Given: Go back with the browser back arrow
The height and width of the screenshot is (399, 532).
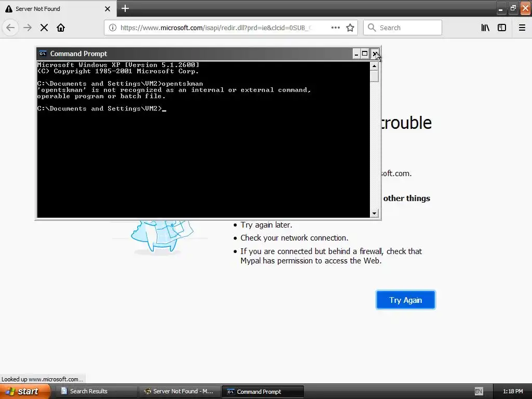Looking at the screenshot, I should (x=10, y=28).
